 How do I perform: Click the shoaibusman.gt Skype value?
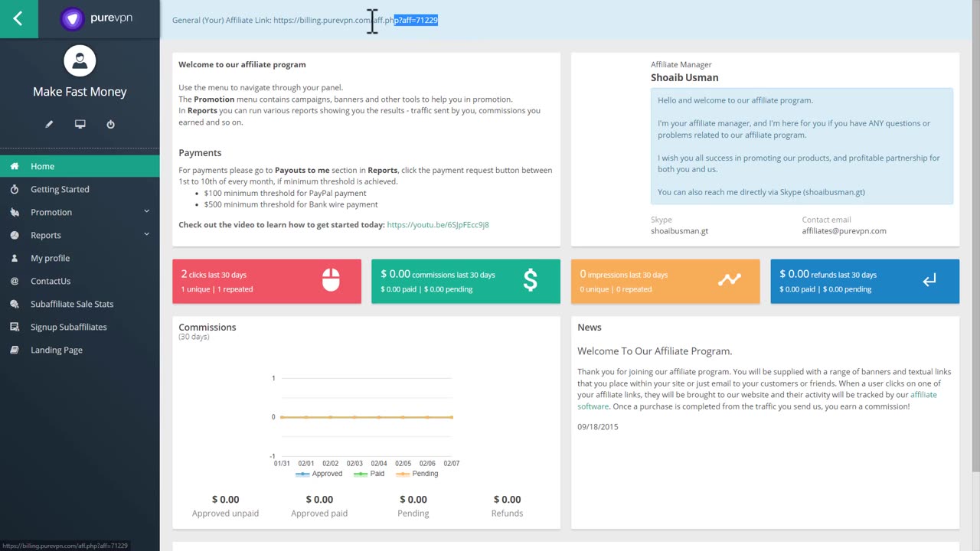(679, 231)
